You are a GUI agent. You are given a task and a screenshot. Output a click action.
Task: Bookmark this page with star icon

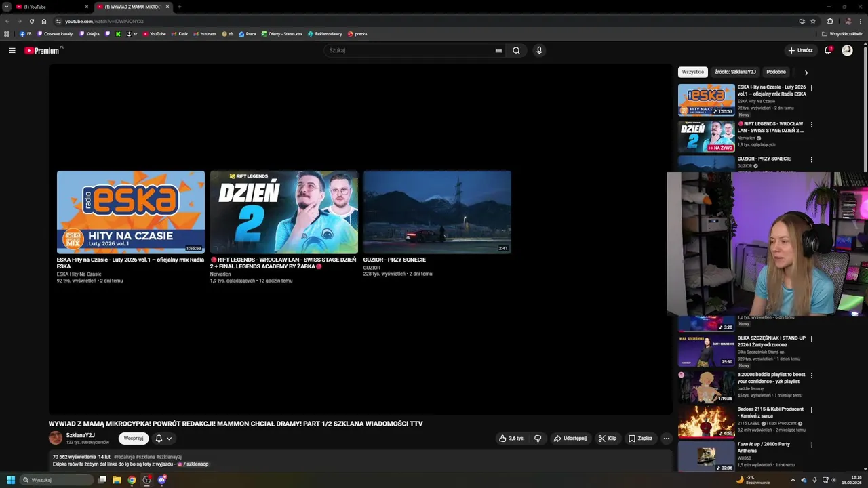coord(813,21)
